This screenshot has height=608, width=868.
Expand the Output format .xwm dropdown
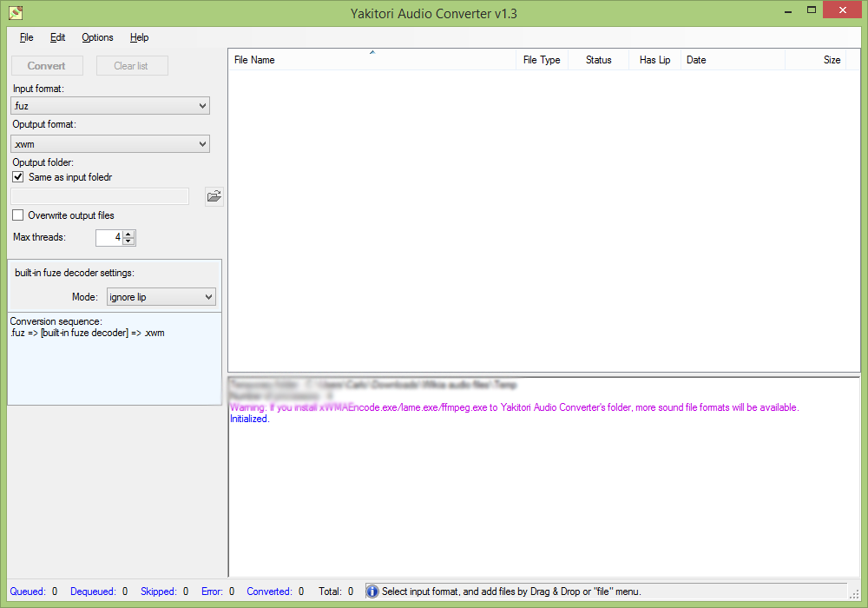click(x=110, y=144)
